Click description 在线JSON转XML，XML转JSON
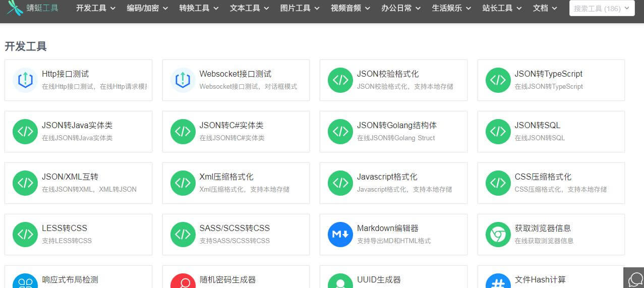The width and height of the screenshot is (644, 288). point(89,189)
